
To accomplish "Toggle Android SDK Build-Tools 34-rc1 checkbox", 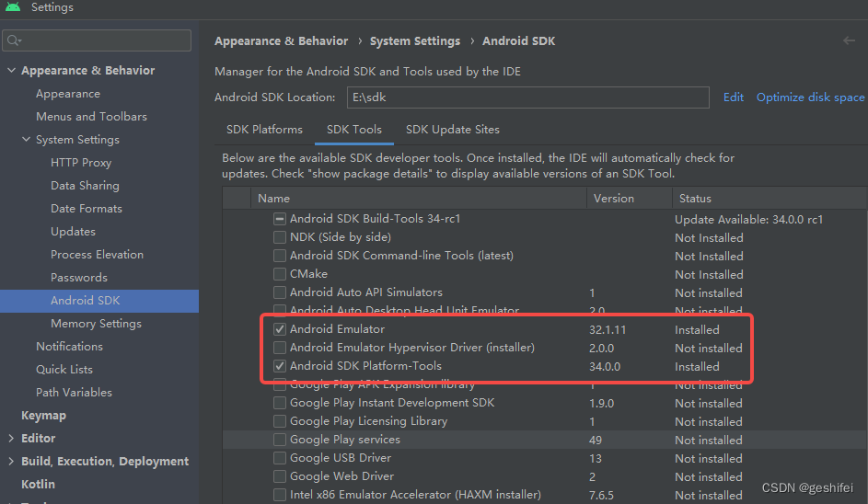I will [280, 219].
